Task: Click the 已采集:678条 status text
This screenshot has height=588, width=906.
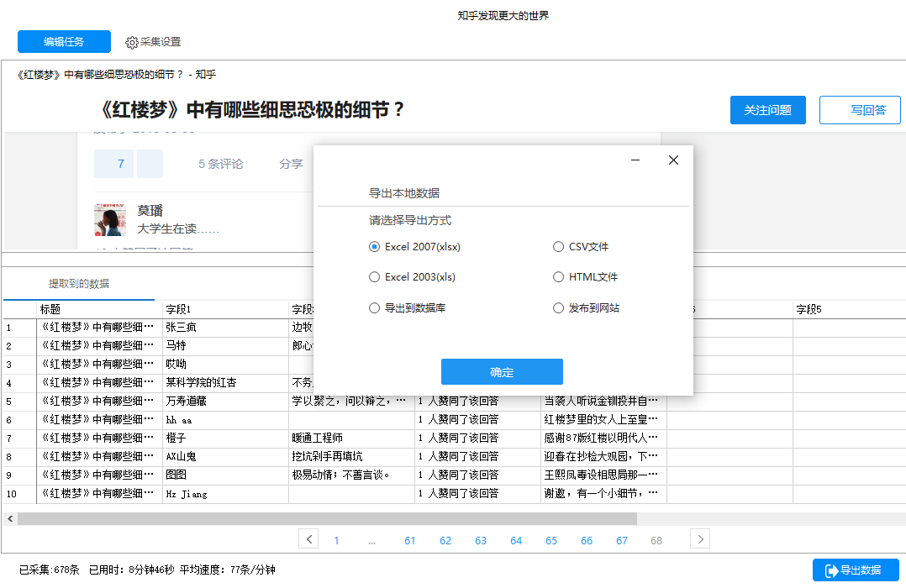Action: pos(49,570)
